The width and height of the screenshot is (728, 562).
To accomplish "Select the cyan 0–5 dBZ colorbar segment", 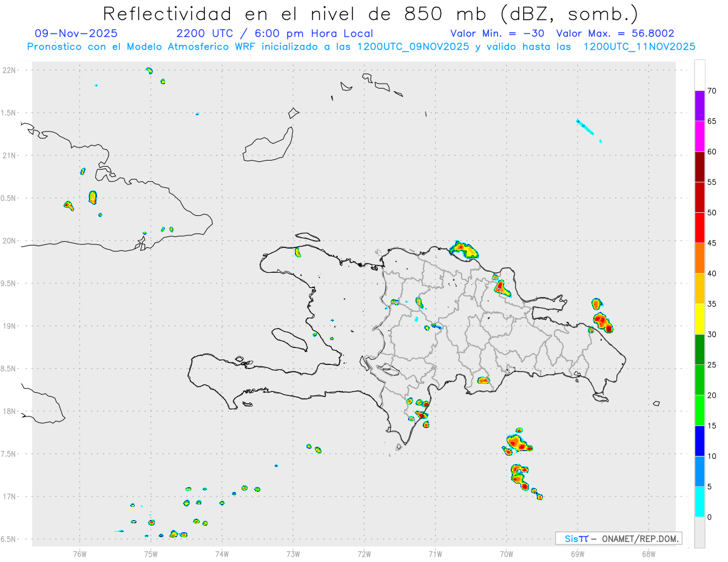I will (699, 502).
